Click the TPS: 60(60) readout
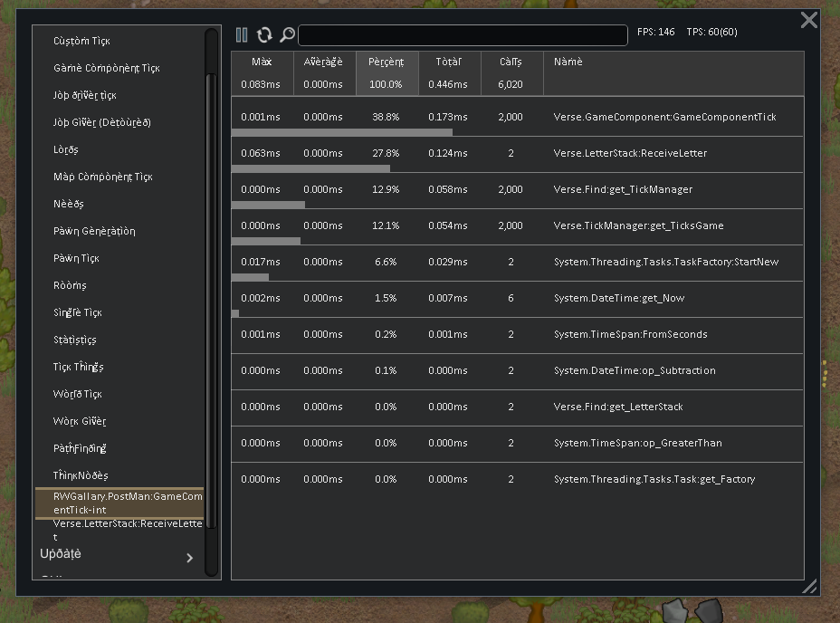 click(712, 32)
